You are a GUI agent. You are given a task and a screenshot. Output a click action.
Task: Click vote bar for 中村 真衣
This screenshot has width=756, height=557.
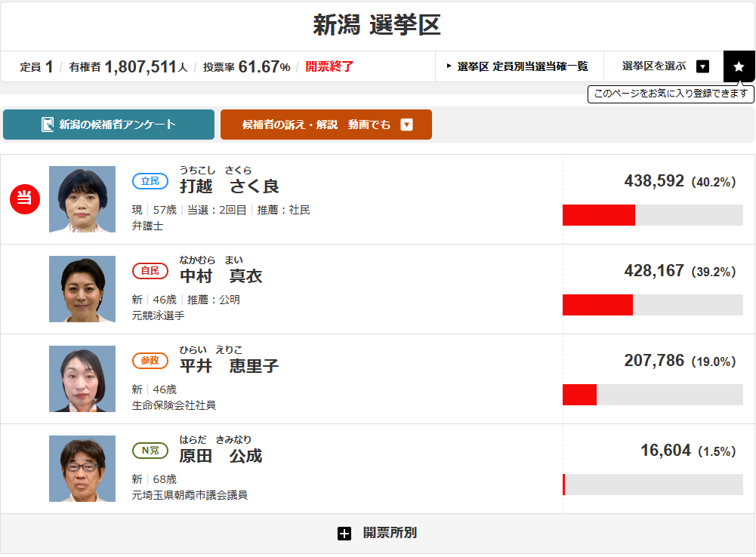653,304
